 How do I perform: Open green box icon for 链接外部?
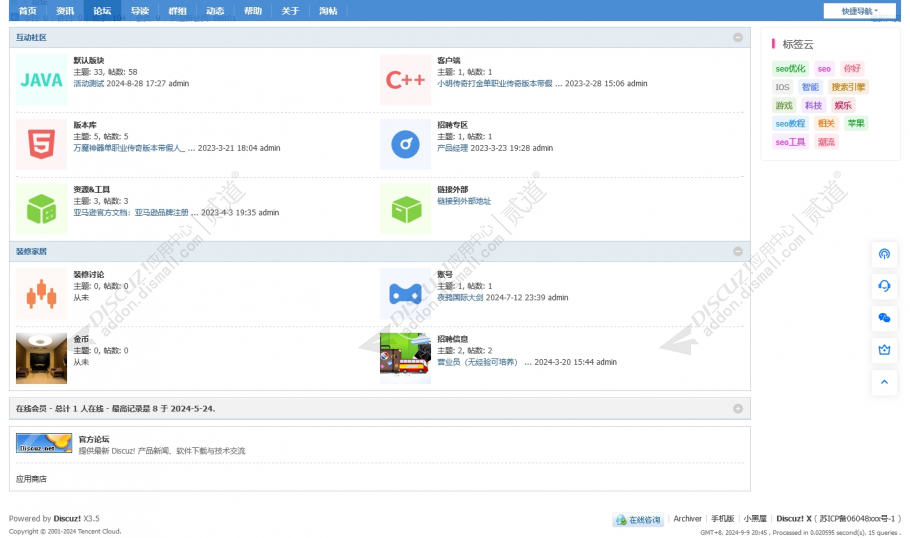click(x=405, y=208)
